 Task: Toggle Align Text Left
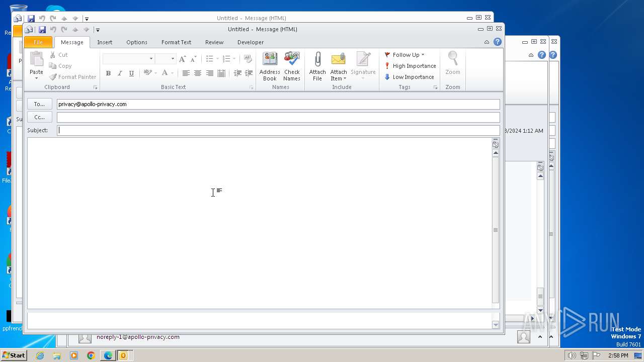186,73
